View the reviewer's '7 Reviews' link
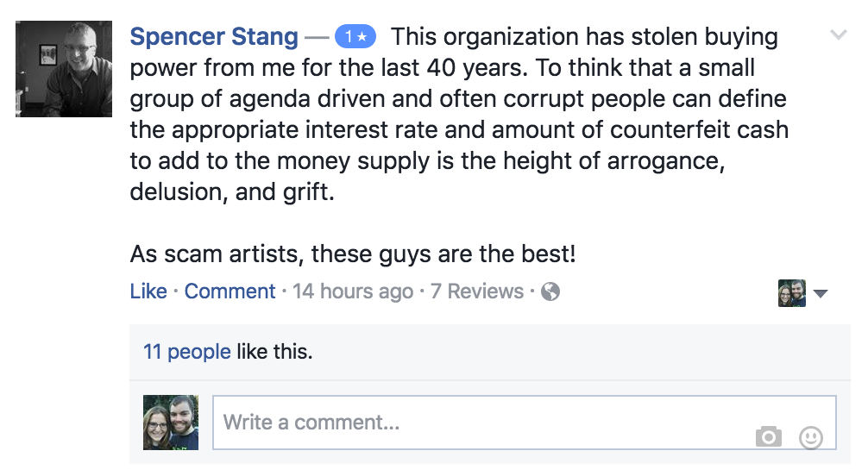Viewport: 868px width, 476px height. (477, 291)
